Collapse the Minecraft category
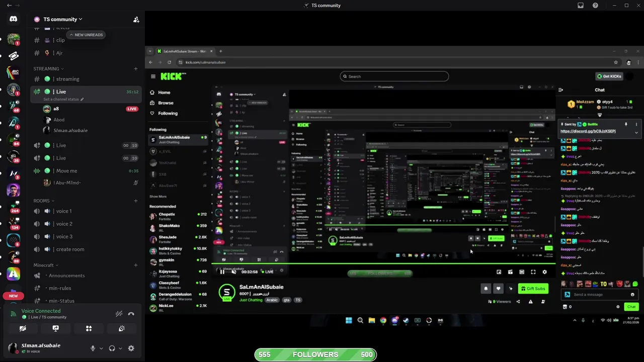 coord(46,265)
